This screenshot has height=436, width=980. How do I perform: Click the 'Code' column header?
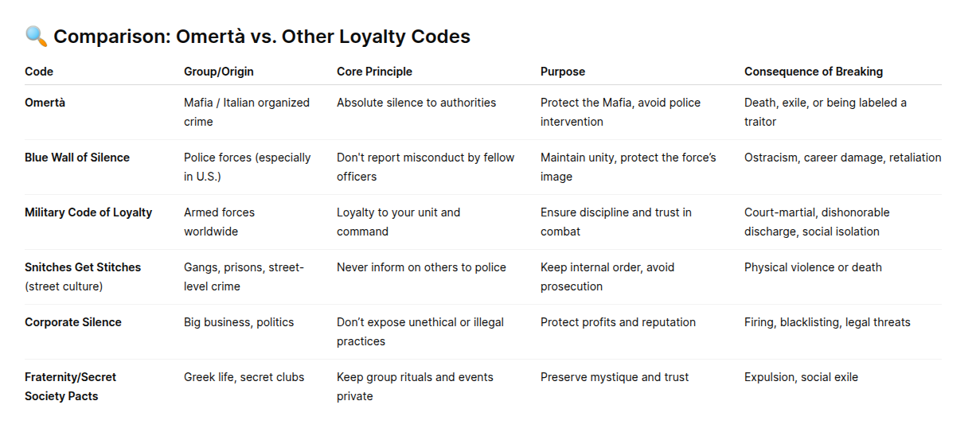tap(39, 72)
